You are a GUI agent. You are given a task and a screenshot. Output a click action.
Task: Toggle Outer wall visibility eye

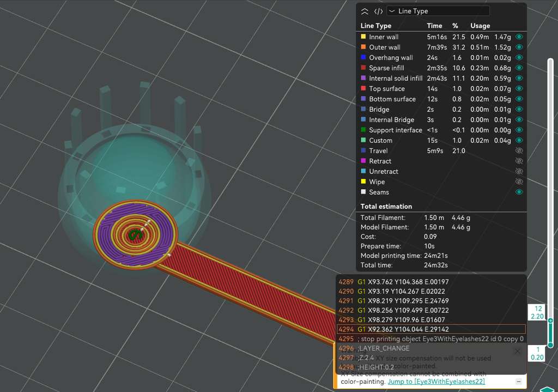coord(519,47)
